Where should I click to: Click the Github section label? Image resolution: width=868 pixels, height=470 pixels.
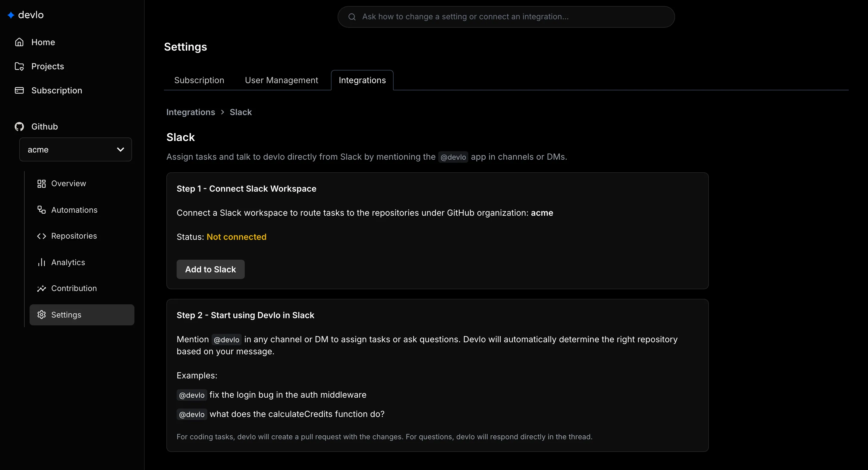pos(45,127)
